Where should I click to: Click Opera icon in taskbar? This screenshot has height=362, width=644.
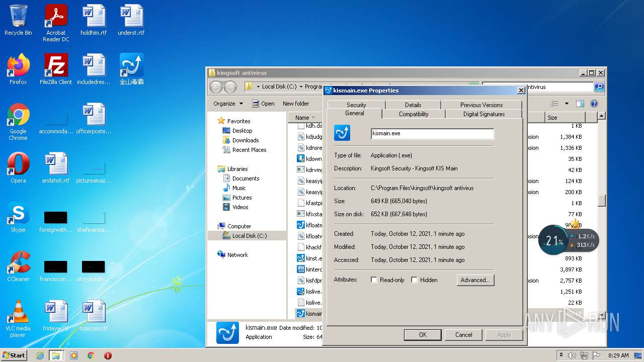pyautogui.click(x=108, y=355)
